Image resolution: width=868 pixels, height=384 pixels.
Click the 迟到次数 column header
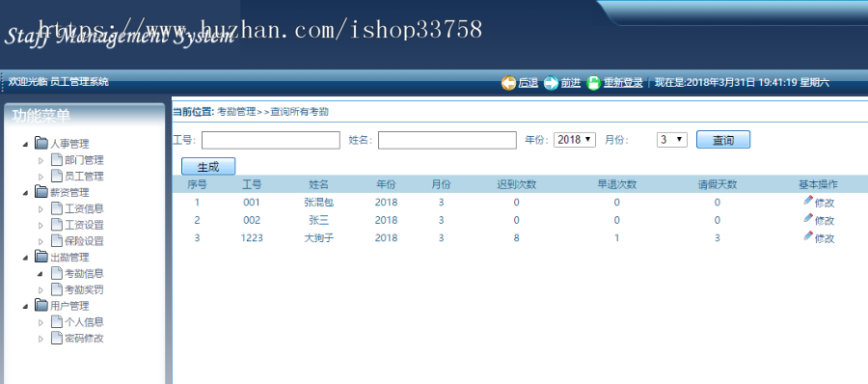click(517, 184)
